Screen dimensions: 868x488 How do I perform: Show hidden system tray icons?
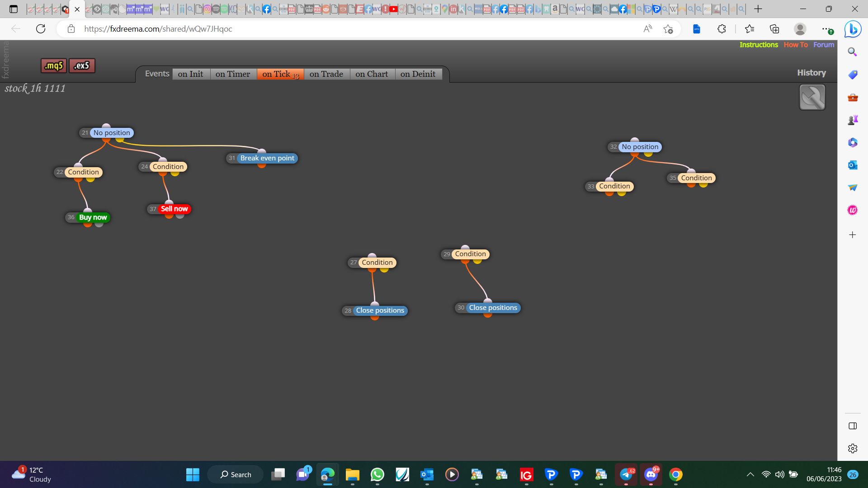point(750,474)
